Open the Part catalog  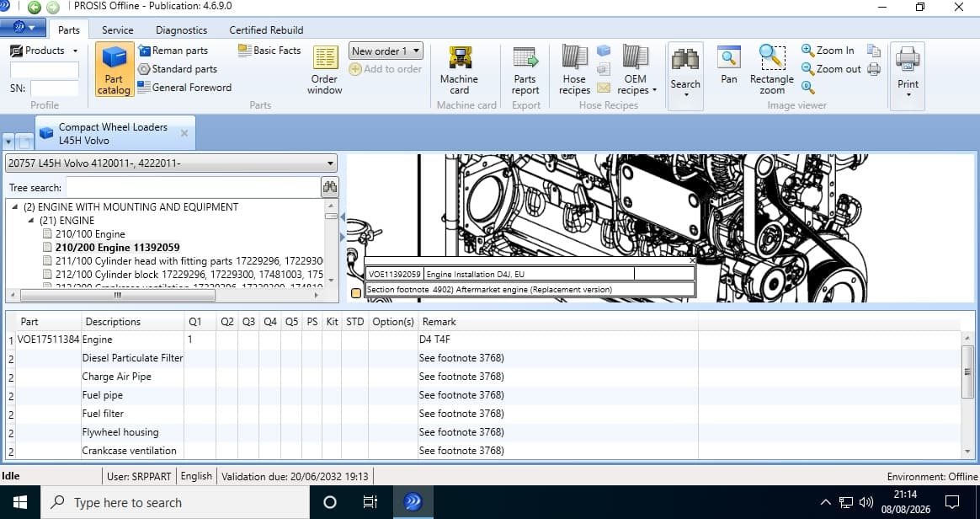tap(115, 69)
